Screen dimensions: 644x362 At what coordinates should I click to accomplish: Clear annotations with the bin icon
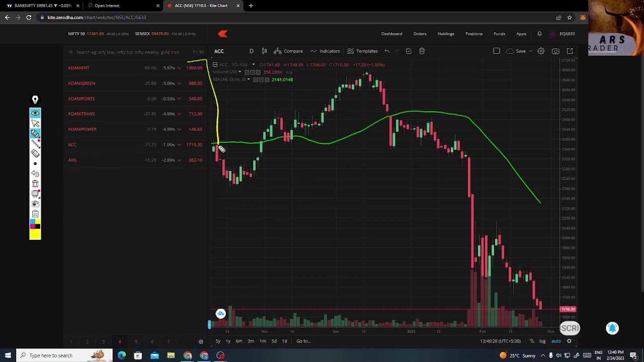35,184
